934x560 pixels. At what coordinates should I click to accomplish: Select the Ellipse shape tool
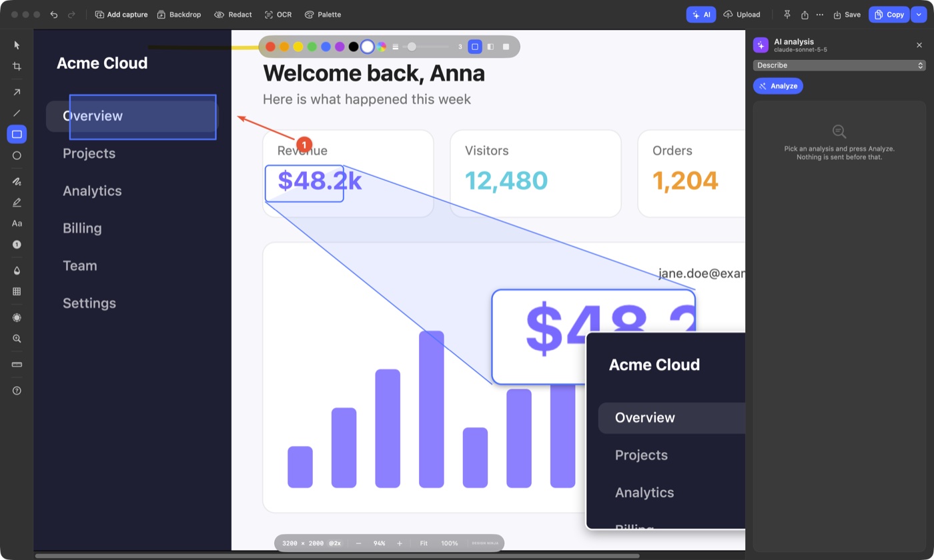(x=17, y=155)
